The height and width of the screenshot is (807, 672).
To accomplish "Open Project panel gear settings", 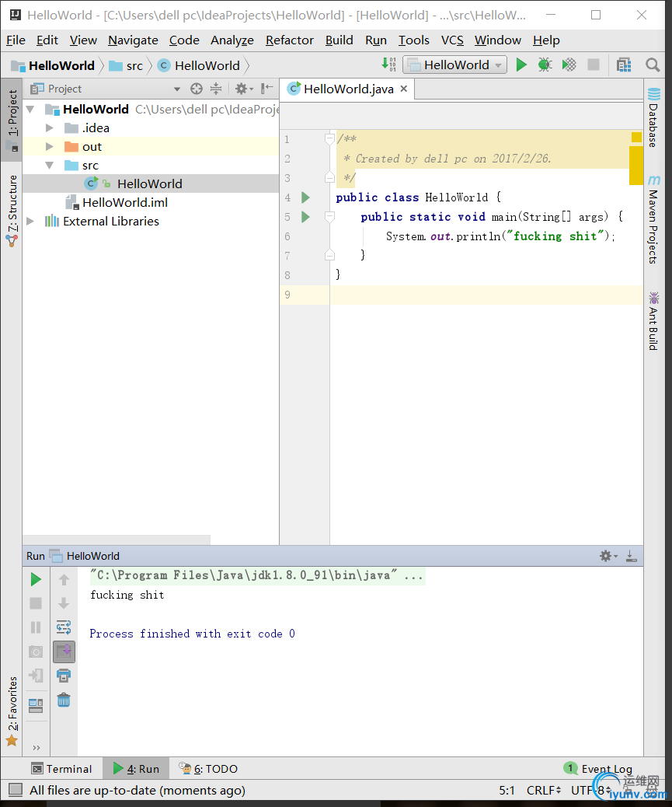I will pyautogui.click(x=244, y=89).
